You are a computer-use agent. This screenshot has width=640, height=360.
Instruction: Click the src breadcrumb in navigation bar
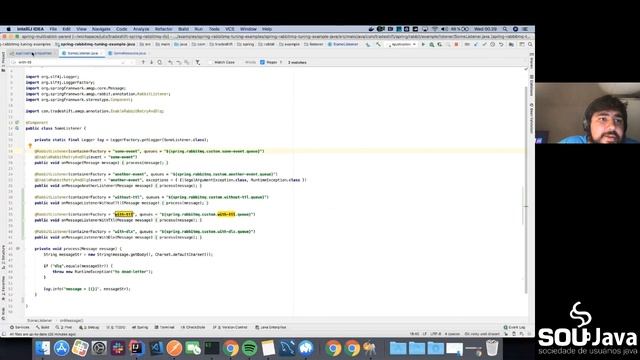(145, 44)
